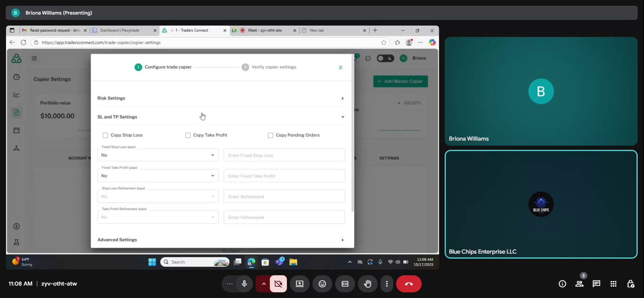Mute the microphone in Meet controls
644x298 pixels.
click(244, 284)
